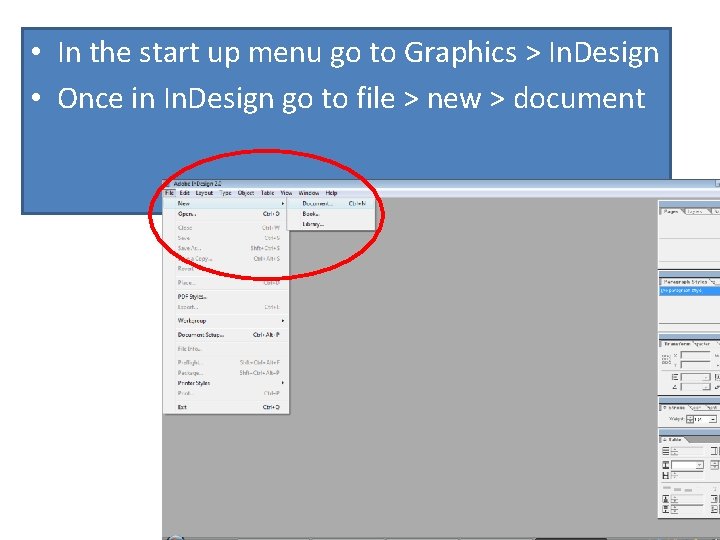This screenshot has height=540, width=720.
Task: Click greyed Place... entry in File menu
Action: click(226, 283)
